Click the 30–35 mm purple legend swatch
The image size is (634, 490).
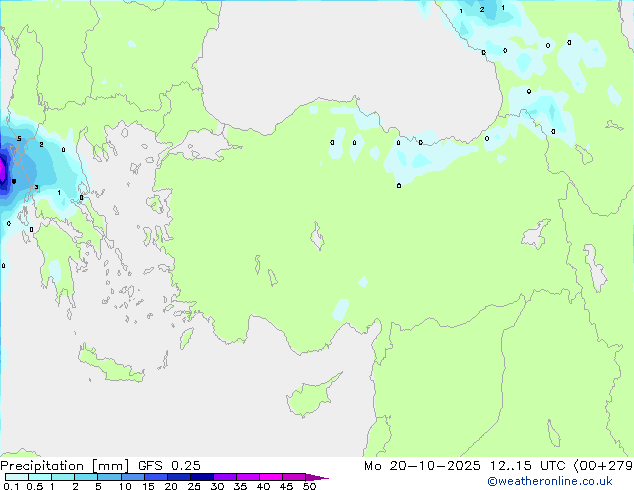225,477
